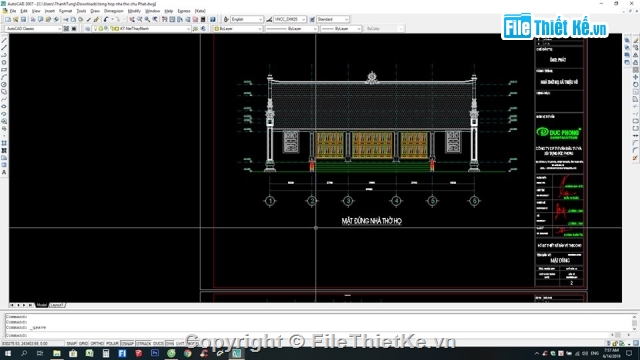
Task: Click the command window vertical scrollbar
Action: tap(634, 322)
